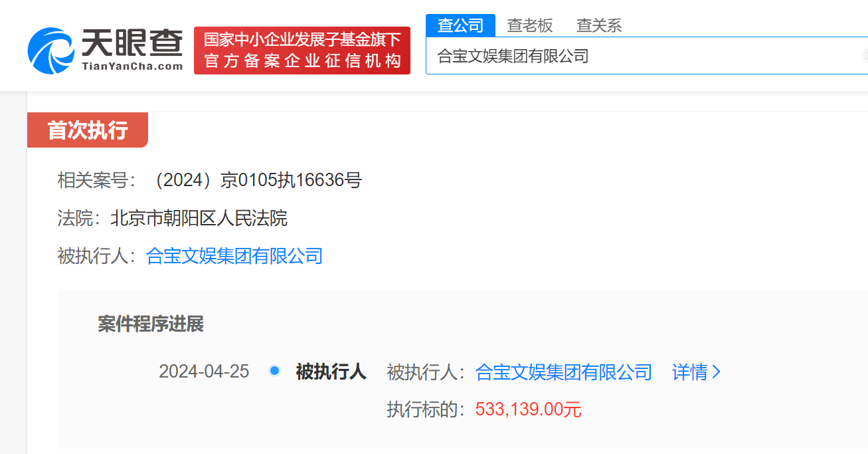Click the 天眼查 TianYanCha.com wordmark
Screen dimensions: 868x454
click(131, 51)
